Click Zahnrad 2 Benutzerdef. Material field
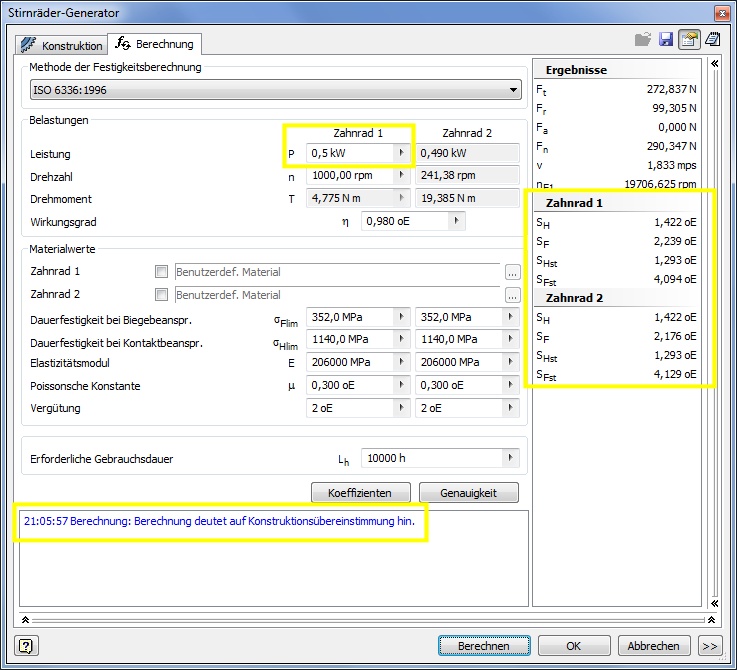 pos(337,295)
